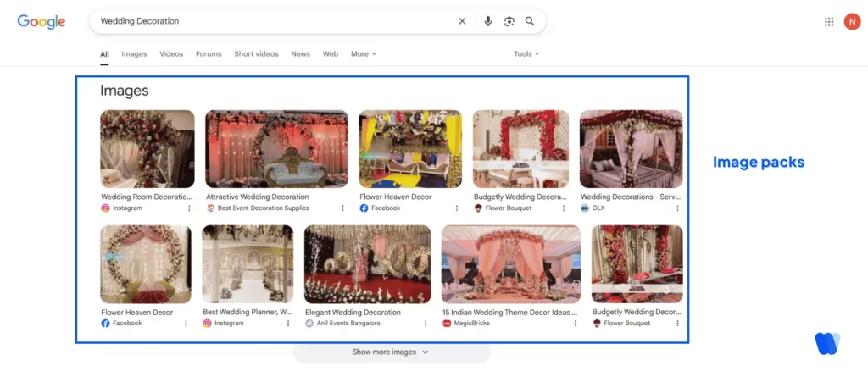
Task: Click the OLX source name
Action: pyautogui.click(x=598, y=208)
